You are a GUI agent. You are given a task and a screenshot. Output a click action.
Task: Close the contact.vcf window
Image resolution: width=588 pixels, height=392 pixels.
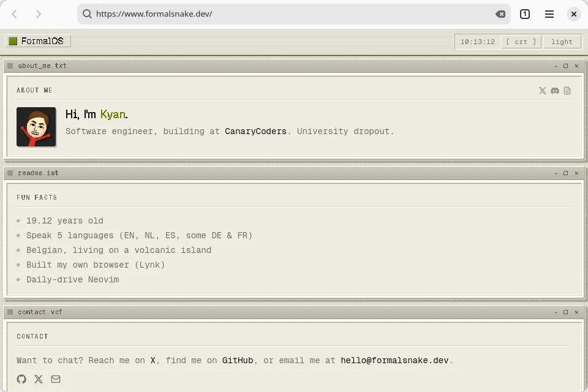click(x=576, y=312)
